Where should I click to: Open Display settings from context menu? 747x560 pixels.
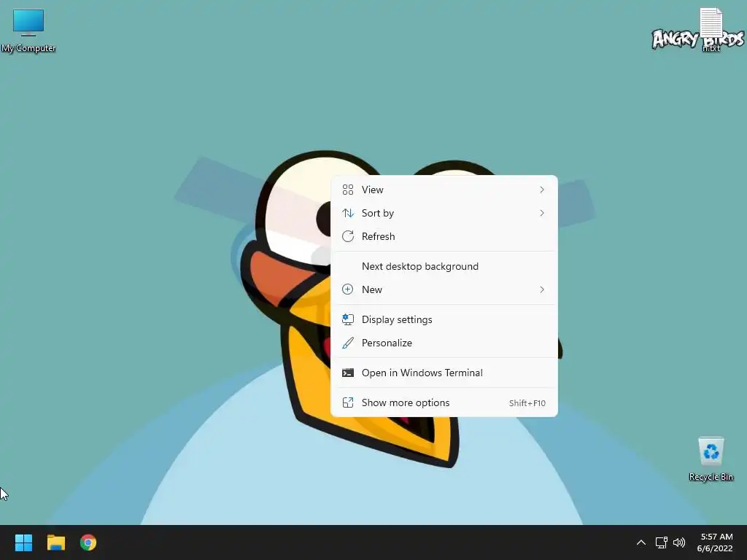(x=444, y=319)
